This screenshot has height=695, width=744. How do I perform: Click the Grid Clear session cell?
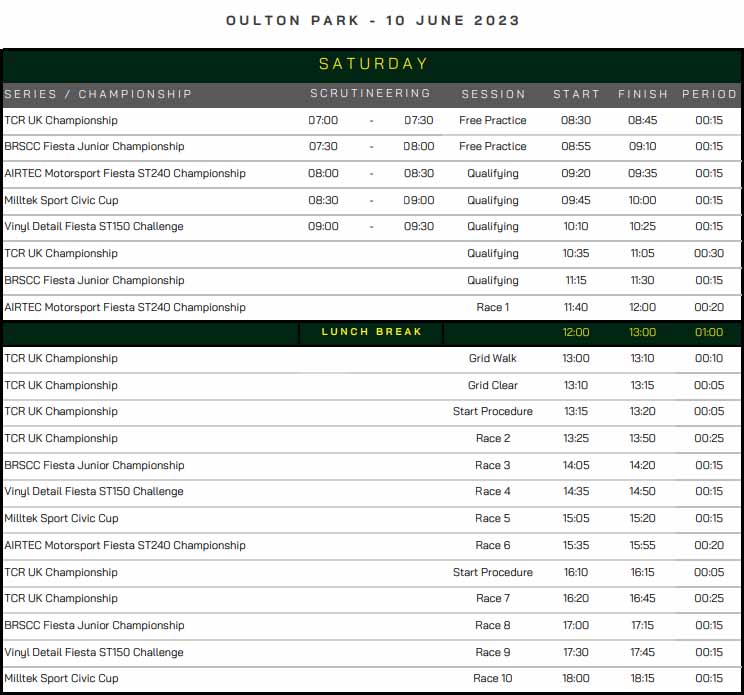pyautogui.click(x=492, y=385)
